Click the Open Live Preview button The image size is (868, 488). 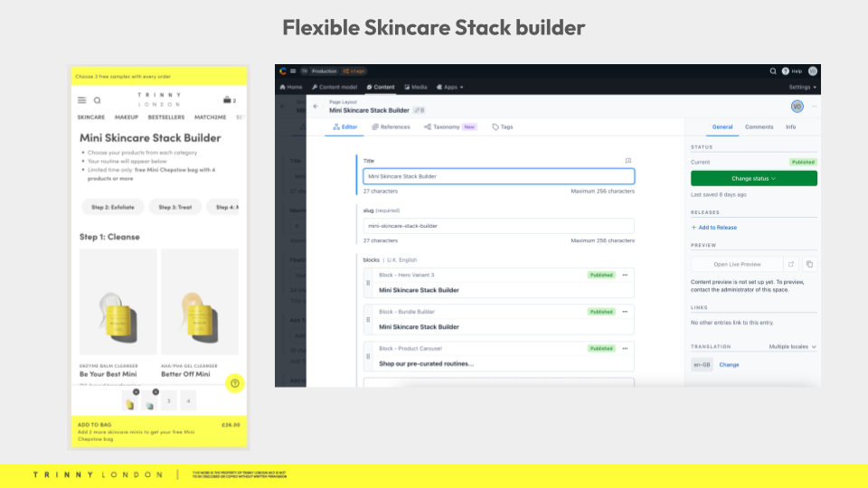737,264
